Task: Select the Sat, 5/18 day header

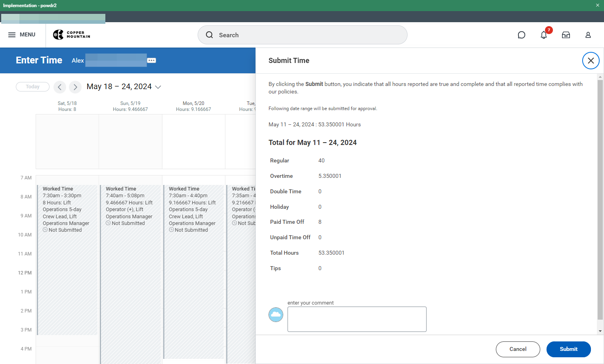Action: (67, 106)
